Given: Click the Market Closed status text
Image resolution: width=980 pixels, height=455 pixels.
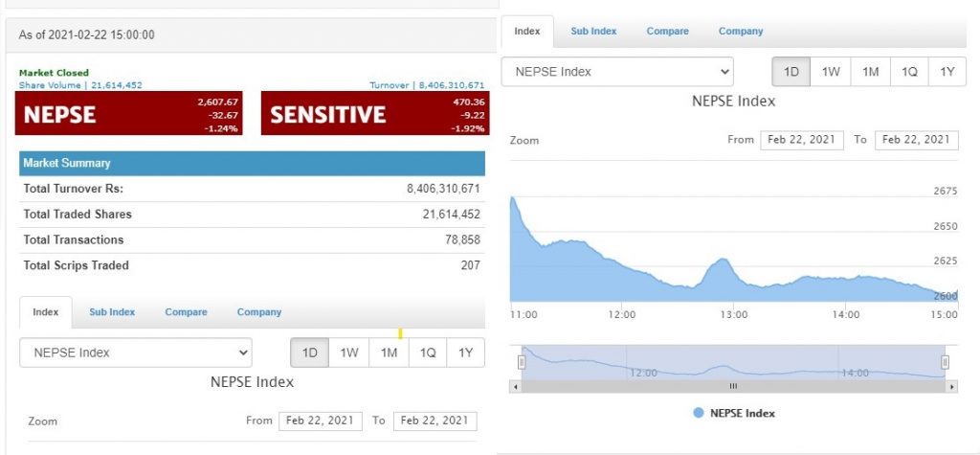Looking at the screenshot, I should (55, 73).
